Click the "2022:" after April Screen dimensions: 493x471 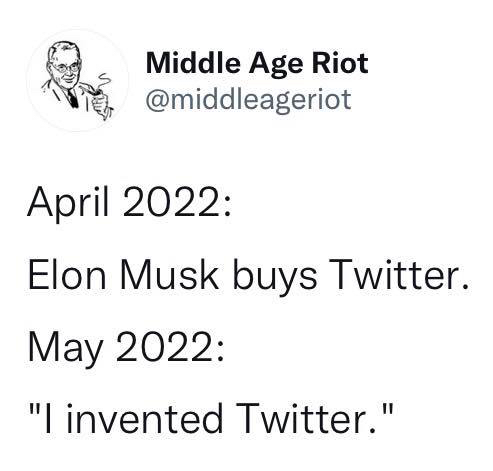point(177,201)
